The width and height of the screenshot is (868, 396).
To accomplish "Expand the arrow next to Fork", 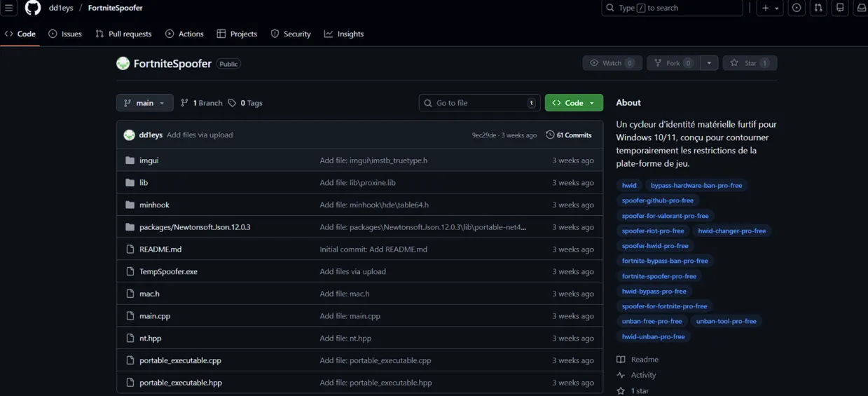I will (709, 63).
